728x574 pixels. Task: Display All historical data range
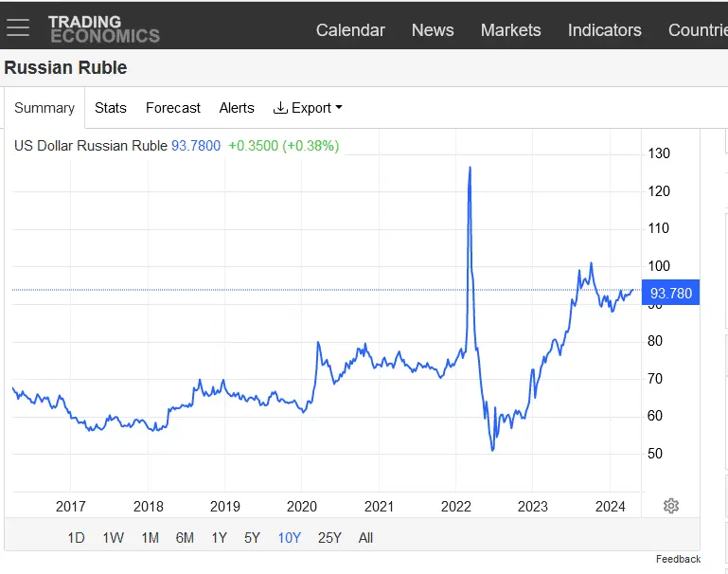365,538
